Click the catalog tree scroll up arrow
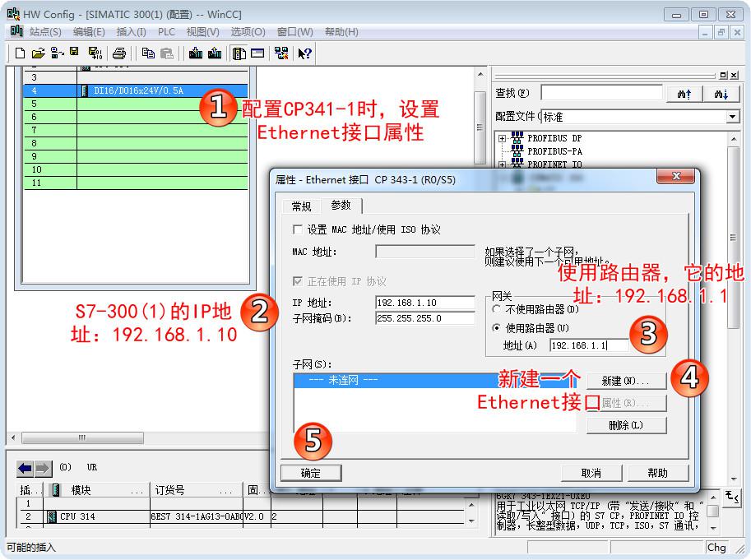751x560 pixels. click(x=733, y=139)
